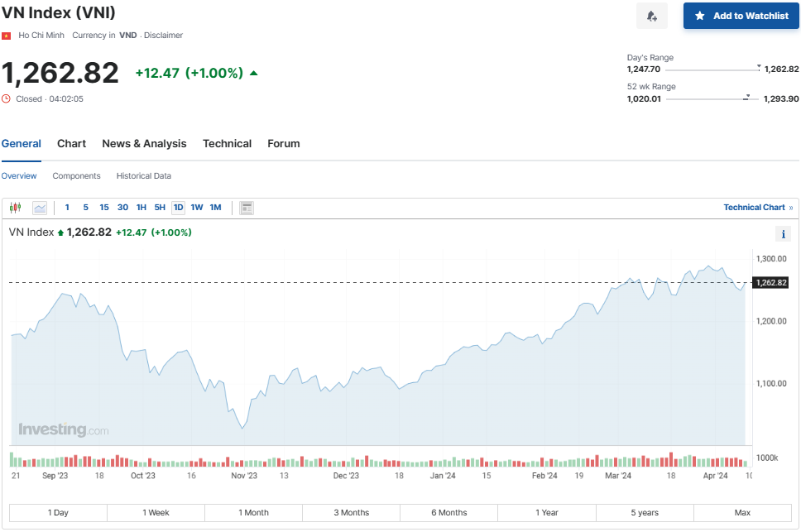801x532 pixels.
Task: Choose the 1 Year time range
Action: [546, 513]
